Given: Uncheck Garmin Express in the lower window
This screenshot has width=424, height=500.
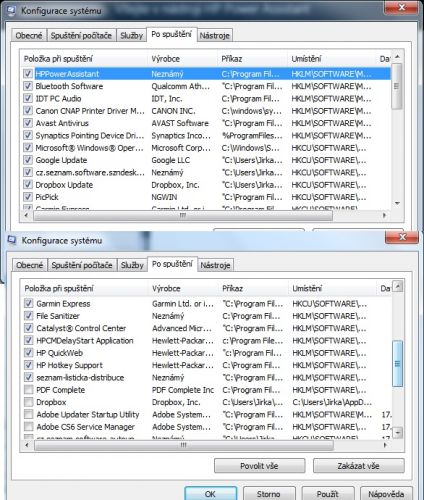Looking at the screenshot, I should [x=29, y=303].
